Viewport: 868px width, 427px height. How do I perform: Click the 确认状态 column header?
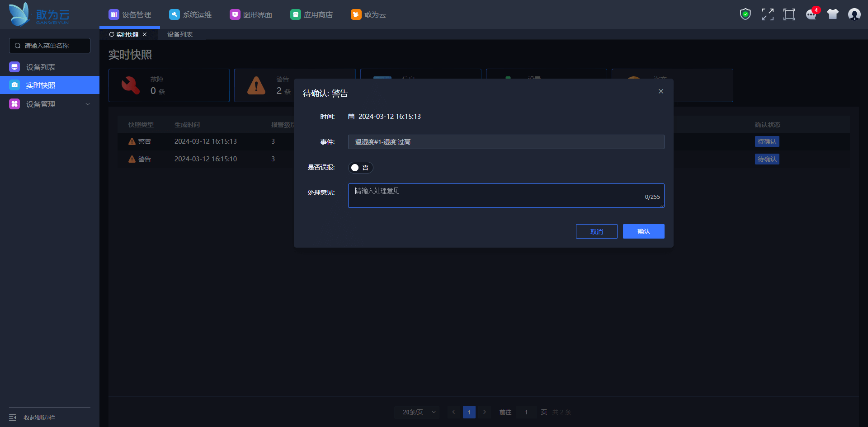click(768, 125)
